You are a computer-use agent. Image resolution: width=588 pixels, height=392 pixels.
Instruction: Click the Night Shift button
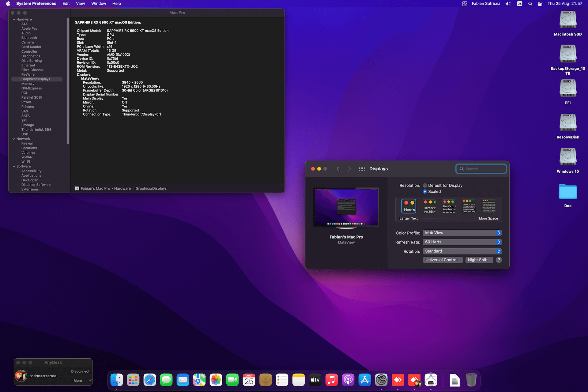(x=479, y=260)
